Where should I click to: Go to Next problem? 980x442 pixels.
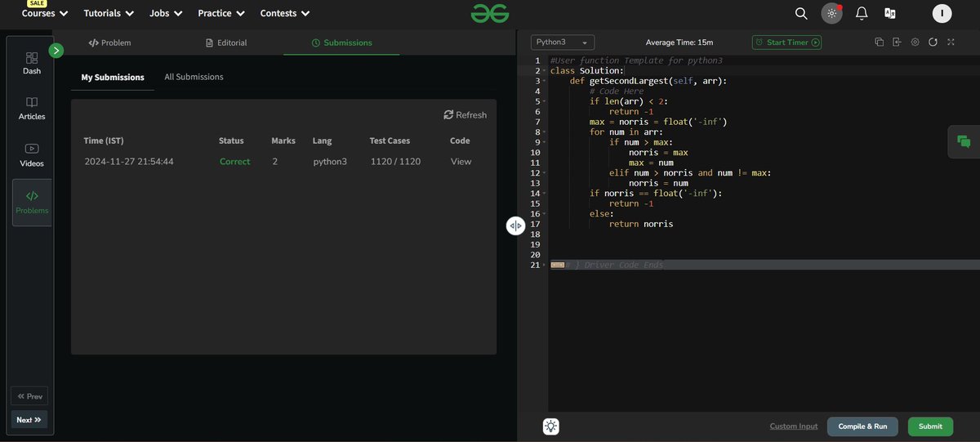(29, 420)
